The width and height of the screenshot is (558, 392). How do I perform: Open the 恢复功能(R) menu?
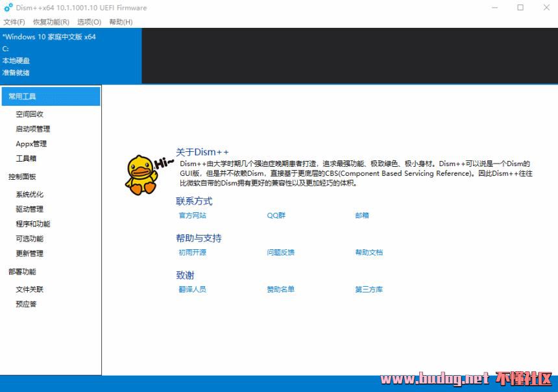(x=51, y=22)
